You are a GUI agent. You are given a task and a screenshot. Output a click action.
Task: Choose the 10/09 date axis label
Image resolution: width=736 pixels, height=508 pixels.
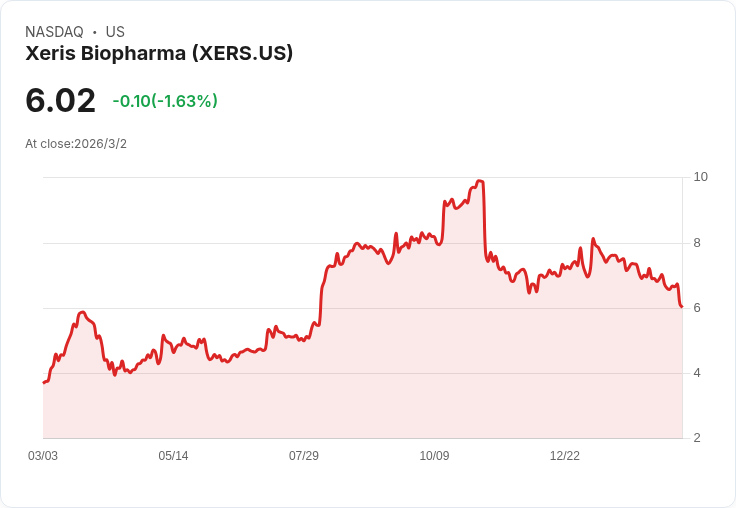(x=434, y=456)
